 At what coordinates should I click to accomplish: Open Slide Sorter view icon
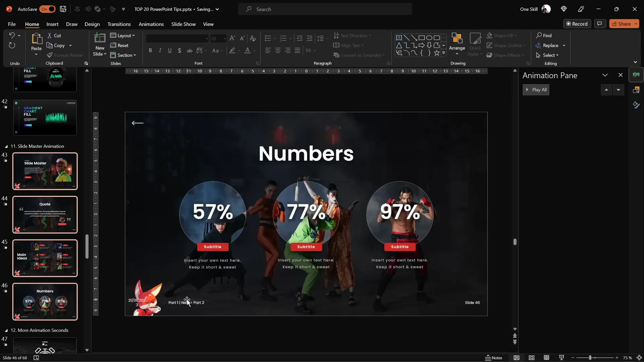[532, 358]
